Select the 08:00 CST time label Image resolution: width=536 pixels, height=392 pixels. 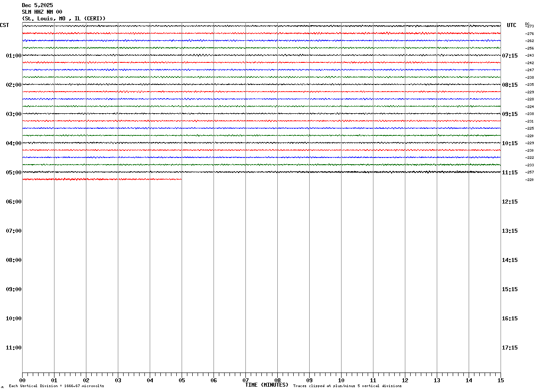(14, 260)
